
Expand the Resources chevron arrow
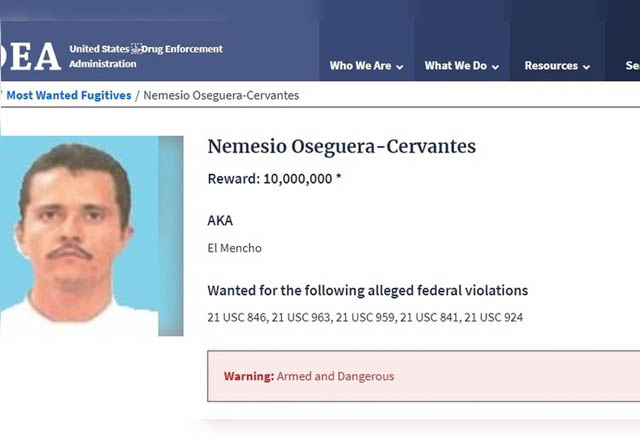coord(587,67)
